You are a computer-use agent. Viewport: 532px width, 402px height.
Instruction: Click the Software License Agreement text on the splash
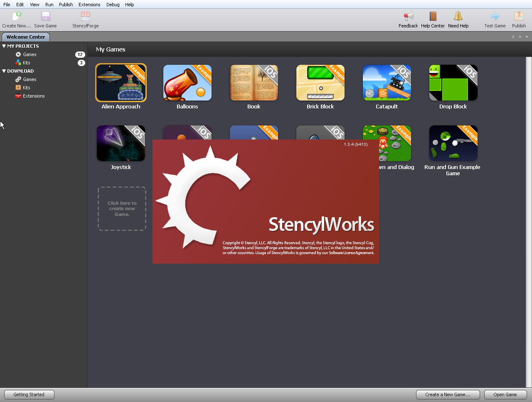351,253
